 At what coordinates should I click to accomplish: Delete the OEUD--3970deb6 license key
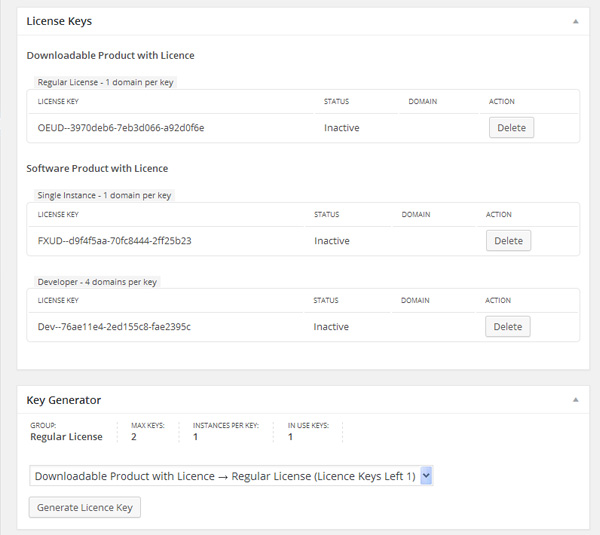(x=511, y=127)
